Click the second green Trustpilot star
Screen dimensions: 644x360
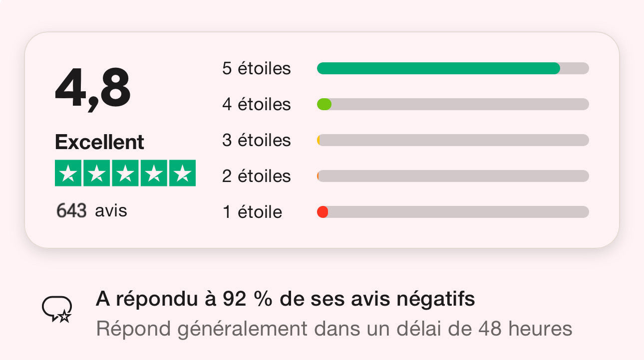pos(96,173)
